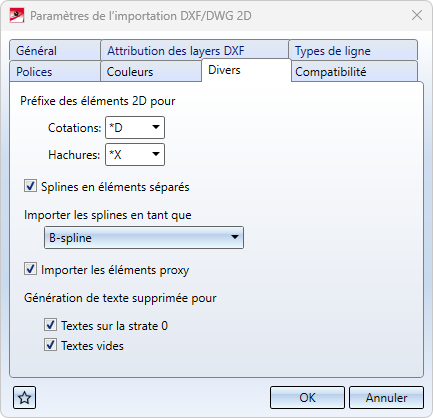Disable Importer les éléments proxy checkbox

click(30, 269)
